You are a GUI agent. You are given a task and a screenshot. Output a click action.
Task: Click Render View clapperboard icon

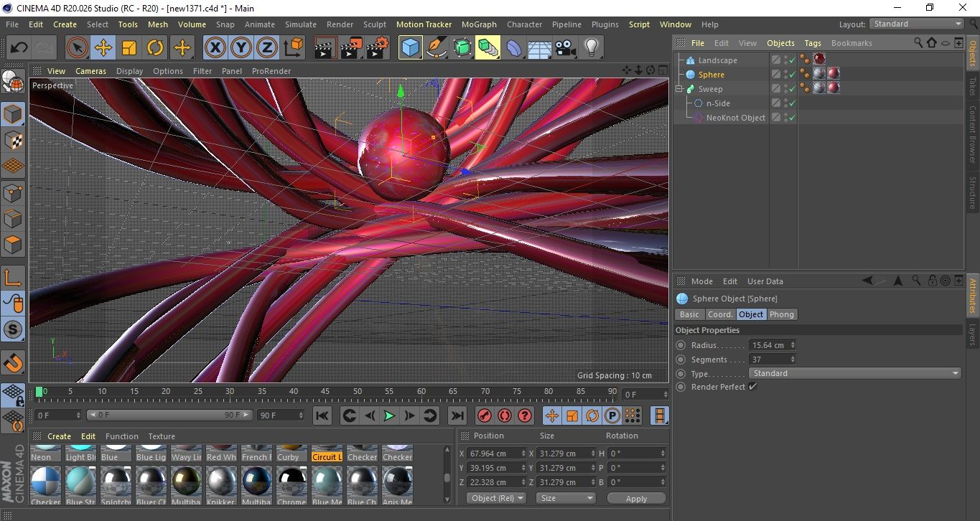point(325,48)
